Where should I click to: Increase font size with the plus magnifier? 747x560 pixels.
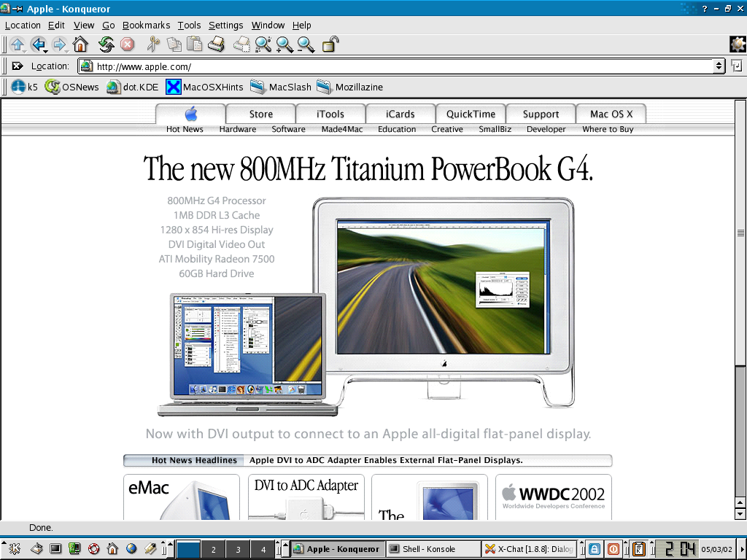click(285, 44)
